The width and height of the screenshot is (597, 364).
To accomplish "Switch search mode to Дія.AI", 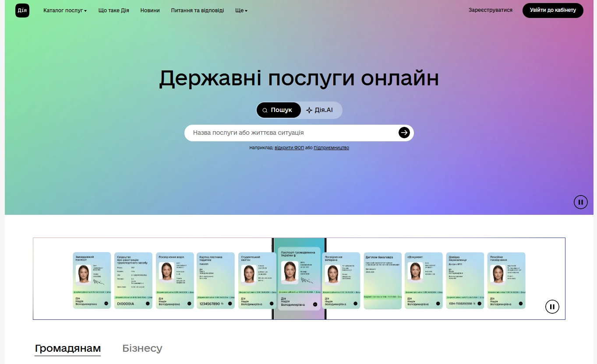I will (x=320, y=110).
